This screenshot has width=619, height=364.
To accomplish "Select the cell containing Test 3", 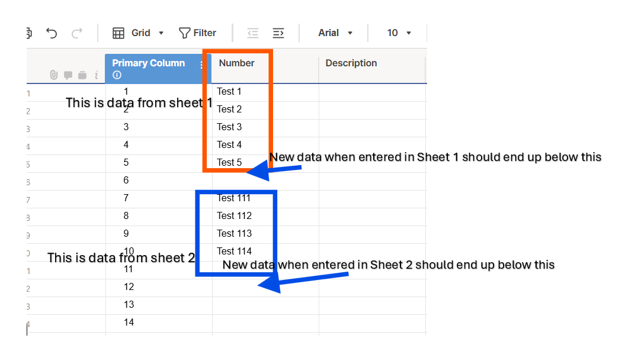I will [265, 128].
